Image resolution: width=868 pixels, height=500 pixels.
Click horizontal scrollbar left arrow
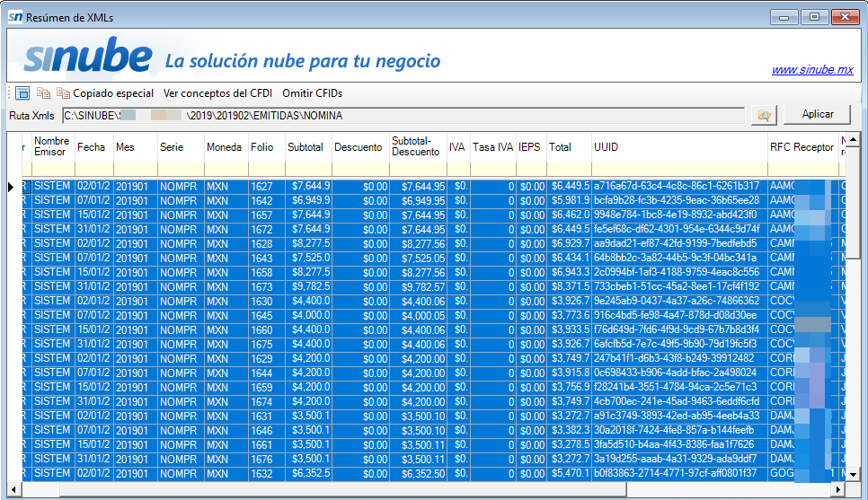pyautogui.click(x=15, y=489)
